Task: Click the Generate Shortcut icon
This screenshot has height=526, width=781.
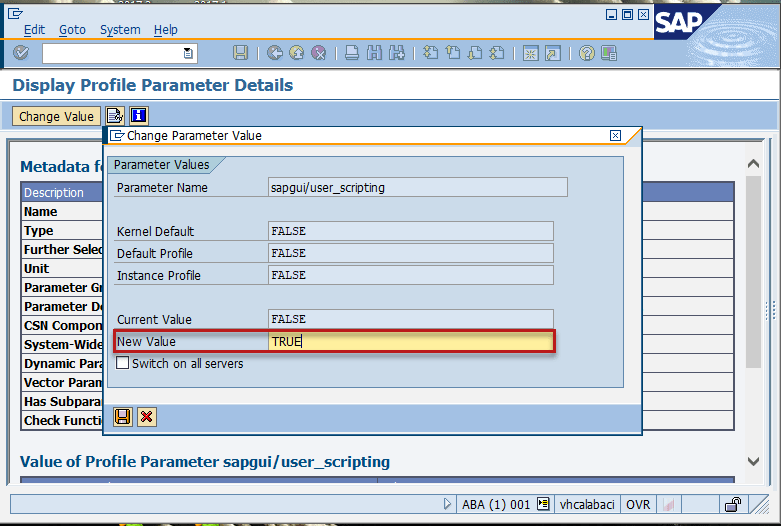Action: point(553,53)
